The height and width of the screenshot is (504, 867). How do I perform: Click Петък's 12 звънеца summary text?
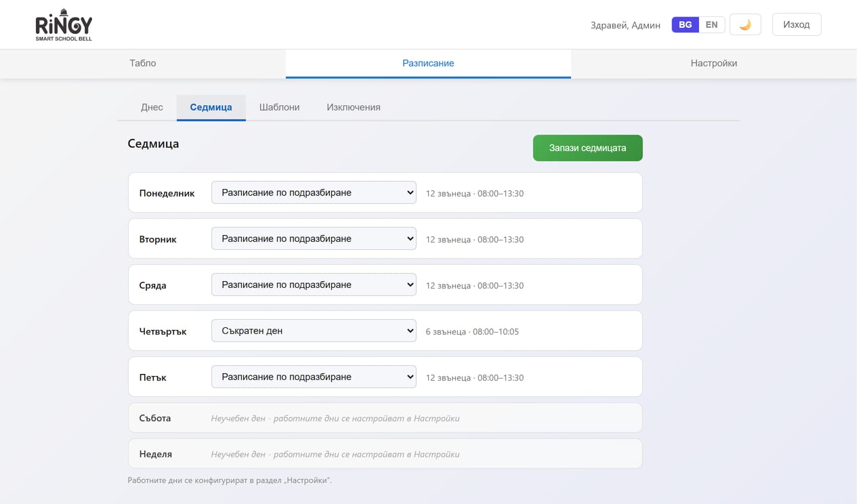click(475, 377)
